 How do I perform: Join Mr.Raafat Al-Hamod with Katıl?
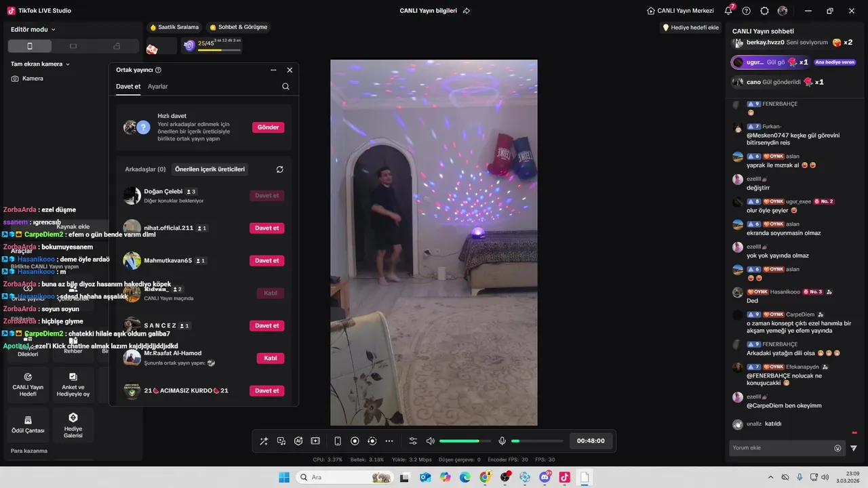pos(271,359)
